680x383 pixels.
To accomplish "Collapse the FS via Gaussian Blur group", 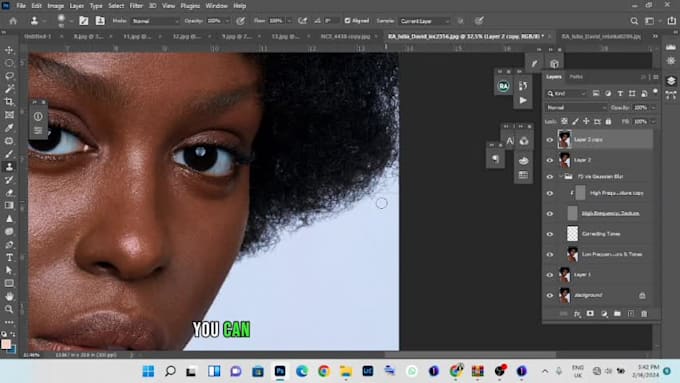I will pyautogui.click(x=561, y=177).
